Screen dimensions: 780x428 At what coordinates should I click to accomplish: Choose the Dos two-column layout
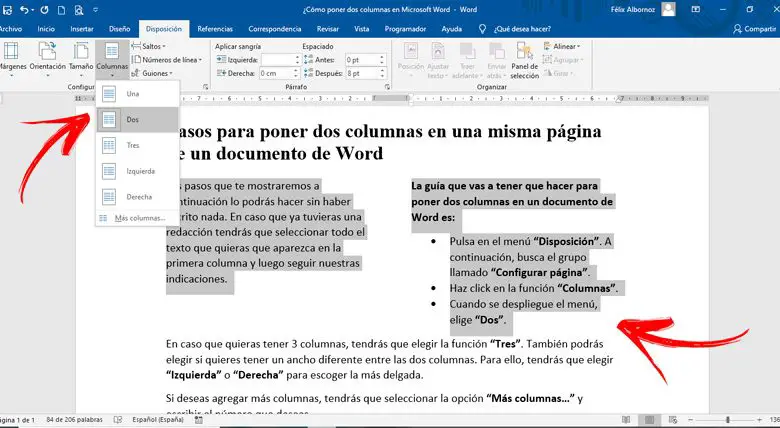coord(137,119)
